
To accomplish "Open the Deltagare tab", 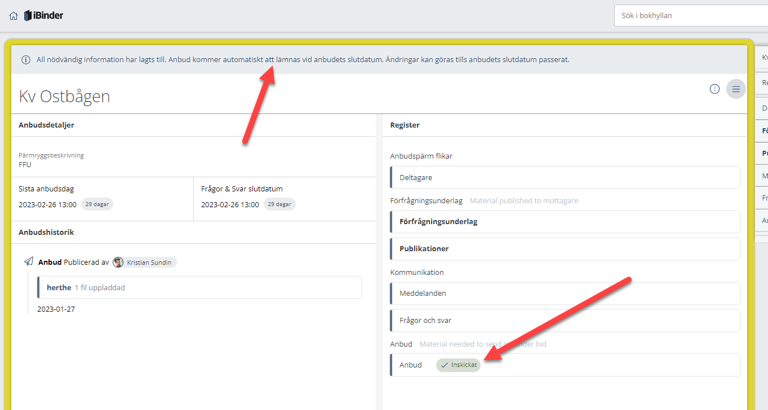I will (565, 177).
